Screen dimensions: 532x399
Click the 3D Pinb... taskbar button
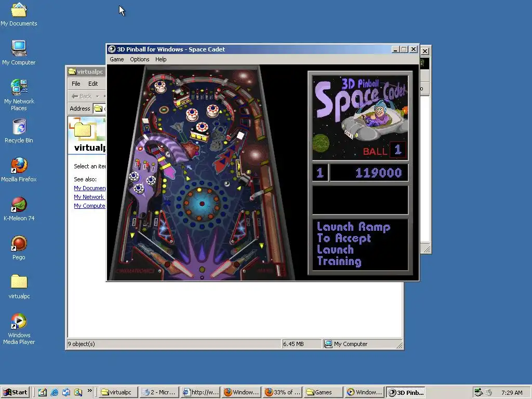pos(405,392)
